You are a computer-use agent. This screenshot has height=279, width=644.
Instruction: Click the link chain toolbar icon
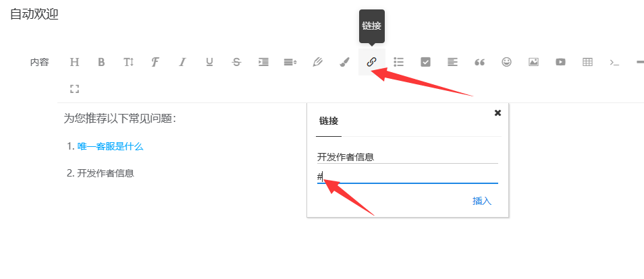tap(371, 62)
